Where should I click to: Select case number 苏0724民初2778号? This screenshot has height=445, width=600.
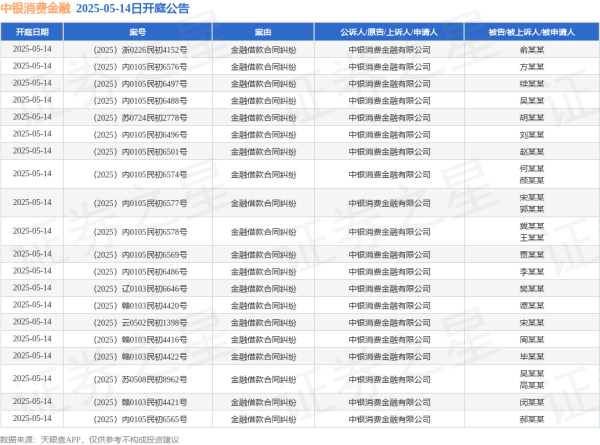coord(155,118)
